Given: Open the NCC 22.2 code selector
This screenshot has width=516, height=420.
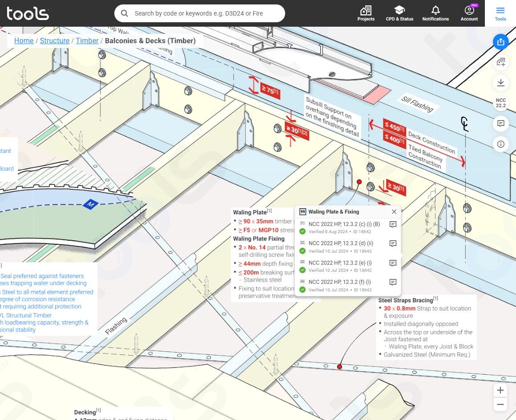Looking at the screenshot, I should pyautogui.click(x=500, y=103).
